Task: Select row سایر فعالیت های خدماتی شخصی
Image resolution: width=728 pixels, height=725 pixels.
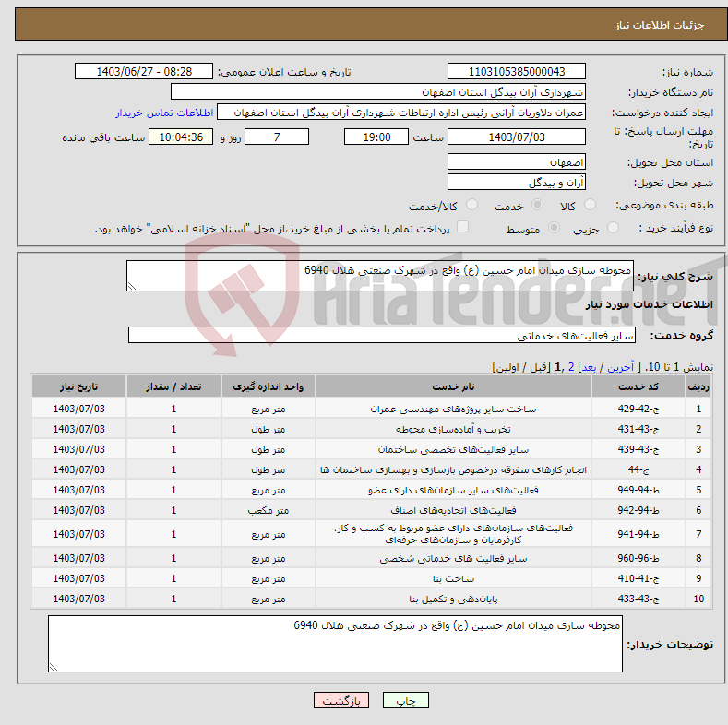Action: [x=371, y=558]
